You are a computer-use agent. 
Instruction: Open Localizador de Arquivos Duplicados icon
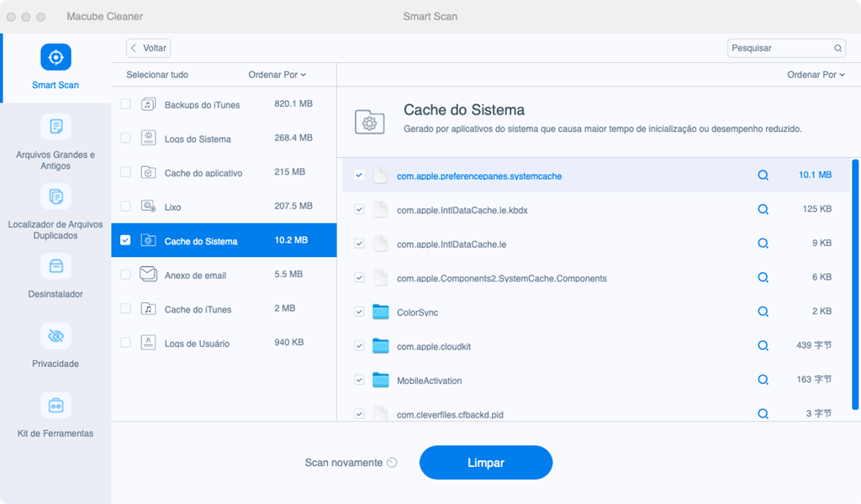(55, 197)
